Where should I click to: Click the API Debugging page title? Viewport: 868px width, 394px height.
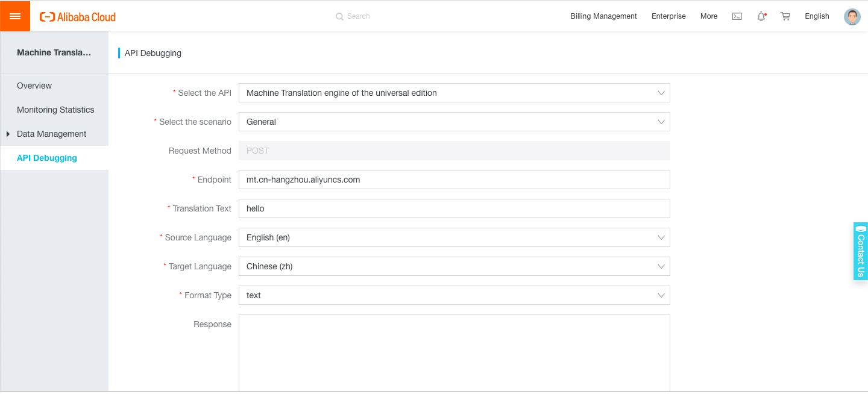click(153, 53)
